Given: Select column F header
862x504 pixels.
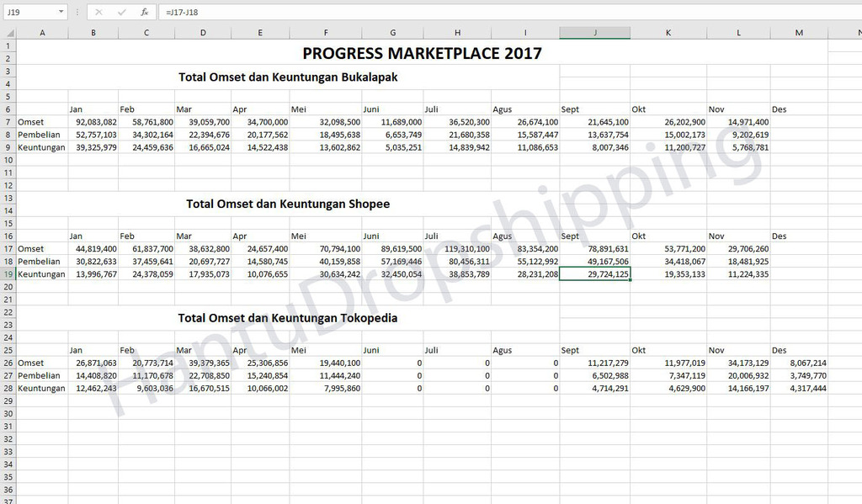Looking at the screenshot, I should 326,33.
